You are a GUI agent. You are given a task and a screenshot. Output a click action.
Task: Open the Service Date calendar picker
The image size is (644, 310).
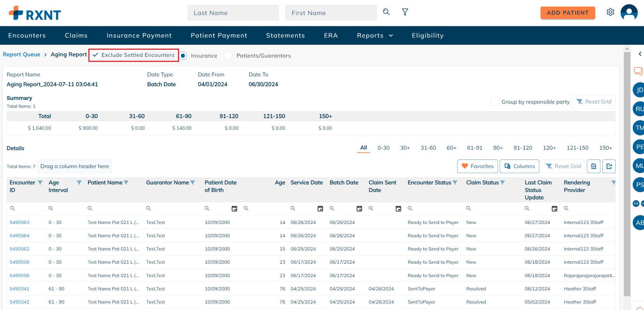(x=320, y=209)
